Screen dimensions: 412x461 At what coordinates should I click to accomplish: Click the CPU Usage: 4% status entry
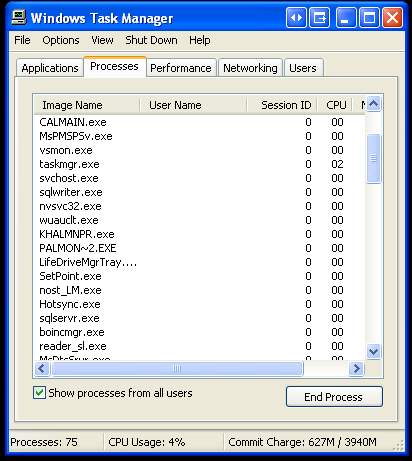coord(147,442)
